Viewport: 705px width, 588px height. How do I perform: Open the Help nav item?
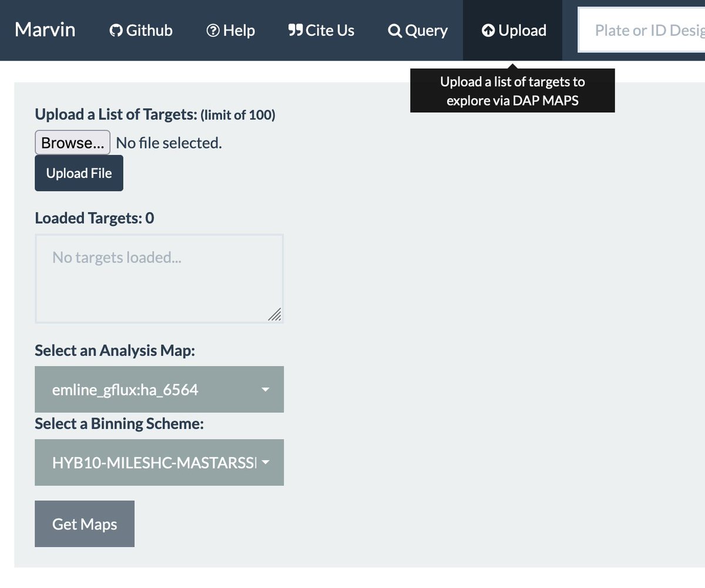230,31
